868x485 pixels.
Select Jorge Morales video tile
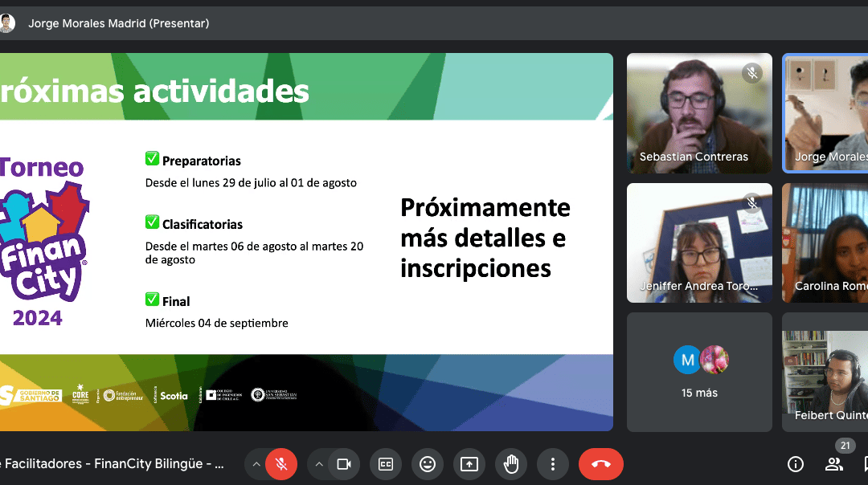(825, 113)
